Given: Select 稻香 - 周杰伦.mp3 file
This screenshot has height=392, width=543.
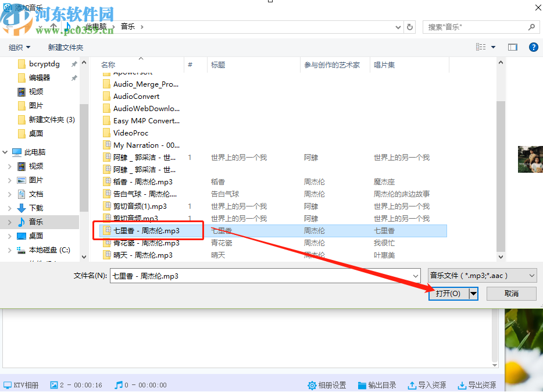Looking at the screenshot, I should (x=138, y=182).
